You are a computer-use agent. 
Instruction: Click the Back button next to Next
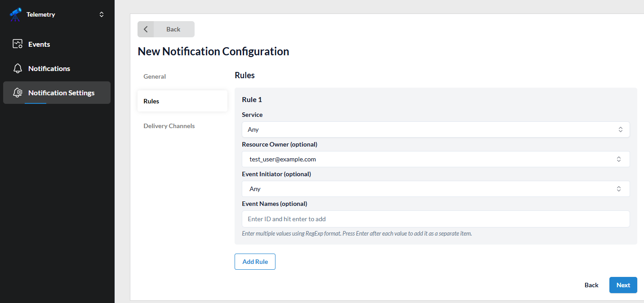pyautogui.click(x=591, y=285)
